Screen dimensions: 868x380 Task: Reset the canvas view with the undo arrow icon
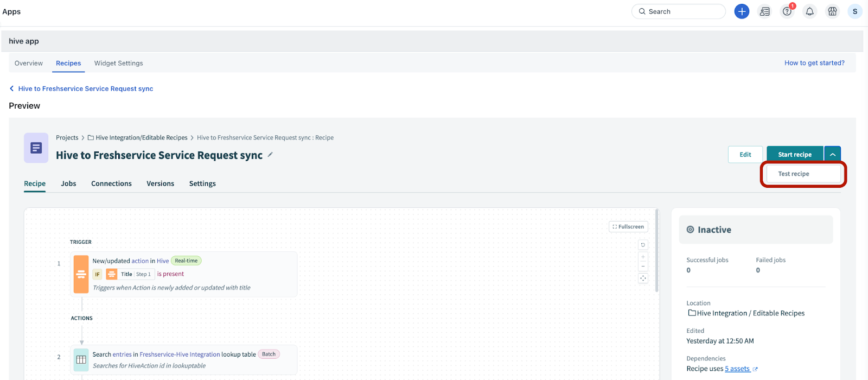click(x=643, y=245)
